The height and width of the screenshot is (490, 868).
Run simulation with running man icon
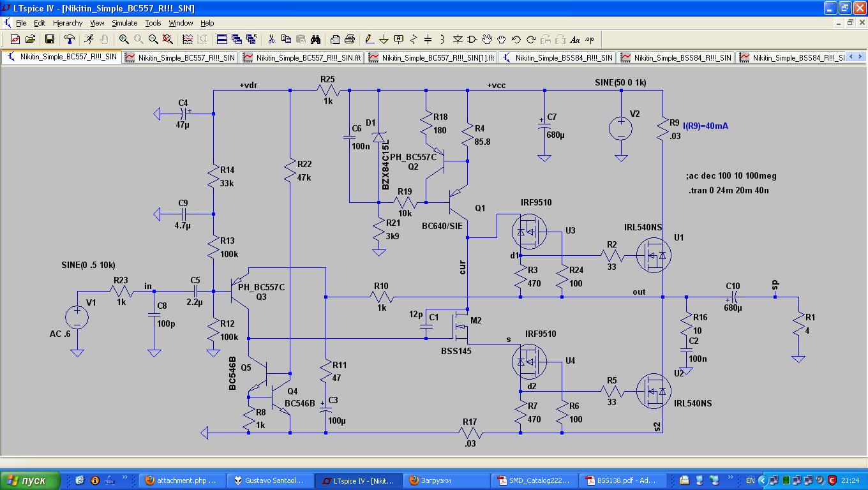click(89, 40)
